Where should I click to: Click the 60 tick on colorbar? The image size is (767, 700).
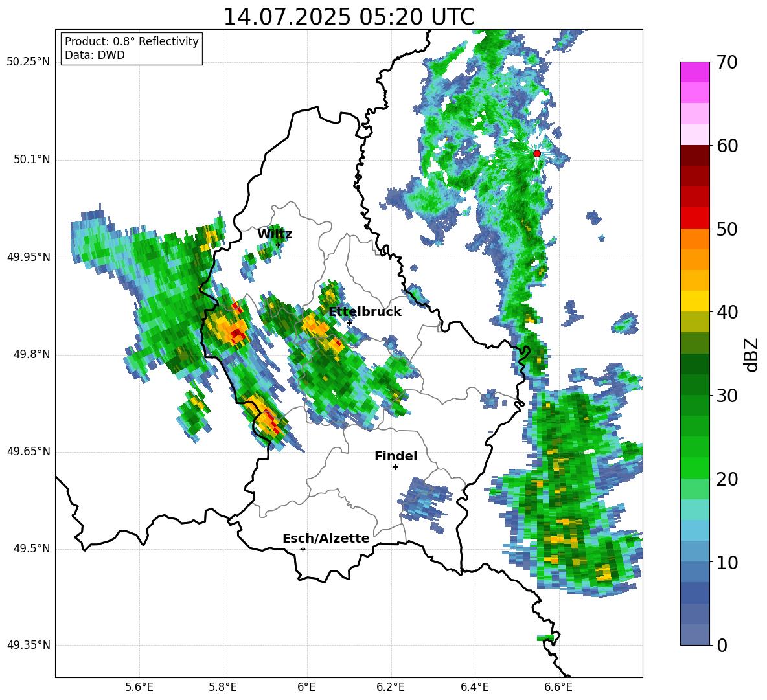coord(727,146)
